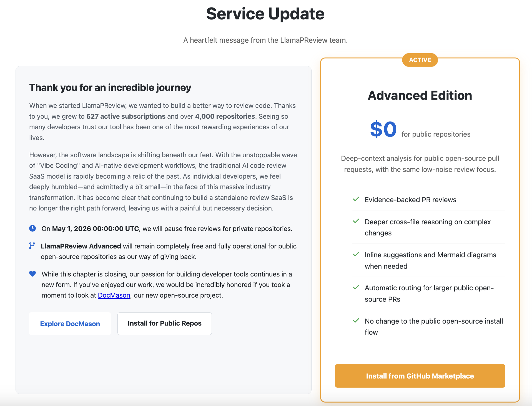Click the Service Update heading
The width and height of the screenshot is (532, 406).
click(x=265, y=14)
